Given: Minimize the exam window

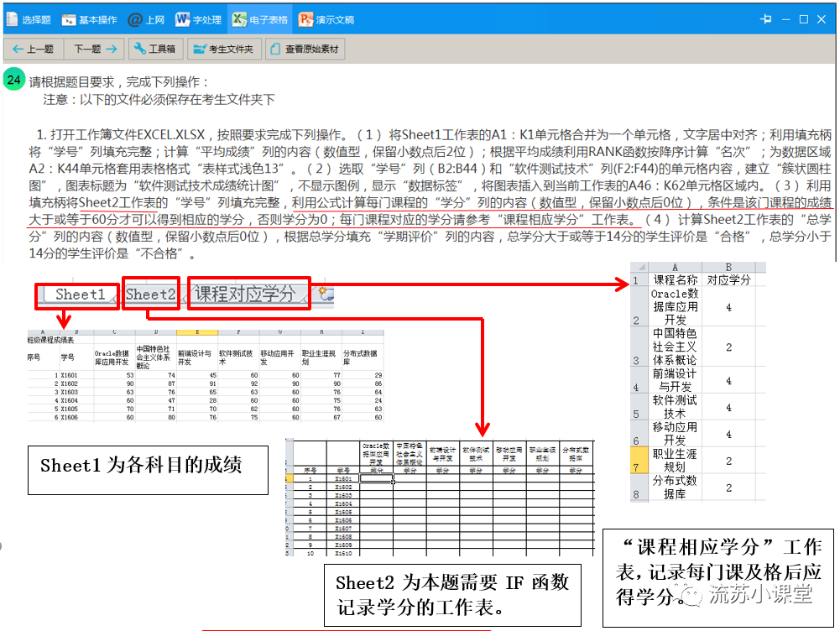Looking at the screenshot, I should coord(786,19).
